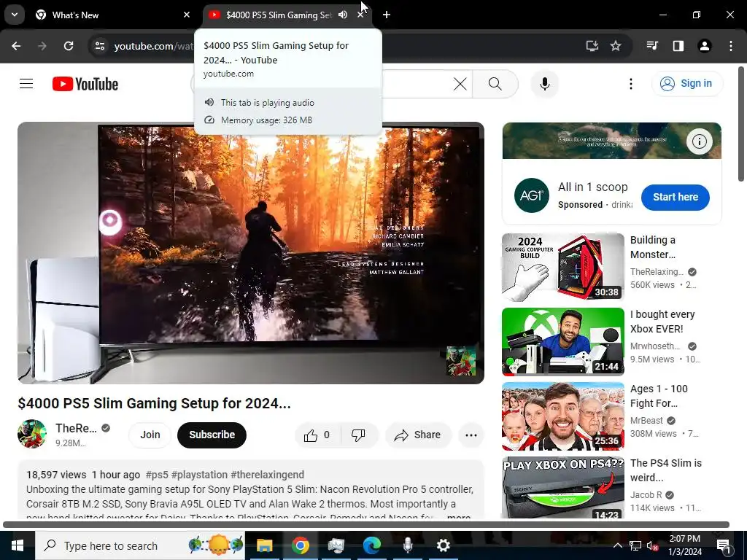Open the more actions ellipsis under video
Screen dimensions: 747x560
(471, 435)
